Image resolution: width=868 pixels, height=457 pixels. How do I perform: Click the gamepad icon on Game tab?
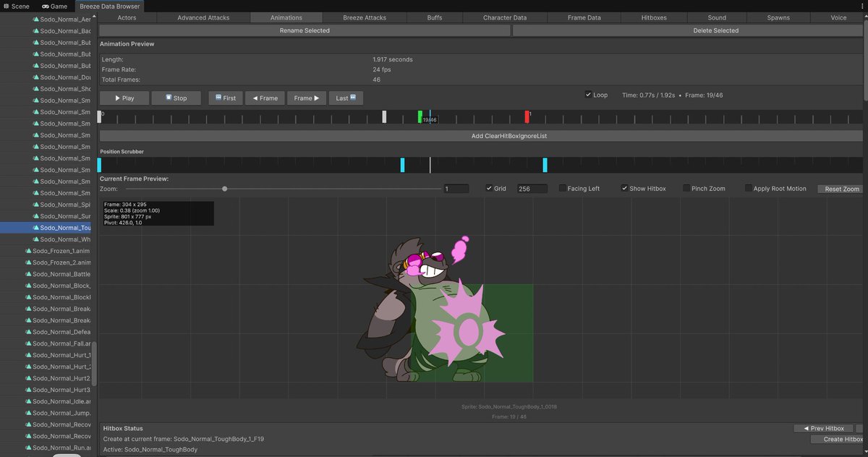[x=45, y=6]
